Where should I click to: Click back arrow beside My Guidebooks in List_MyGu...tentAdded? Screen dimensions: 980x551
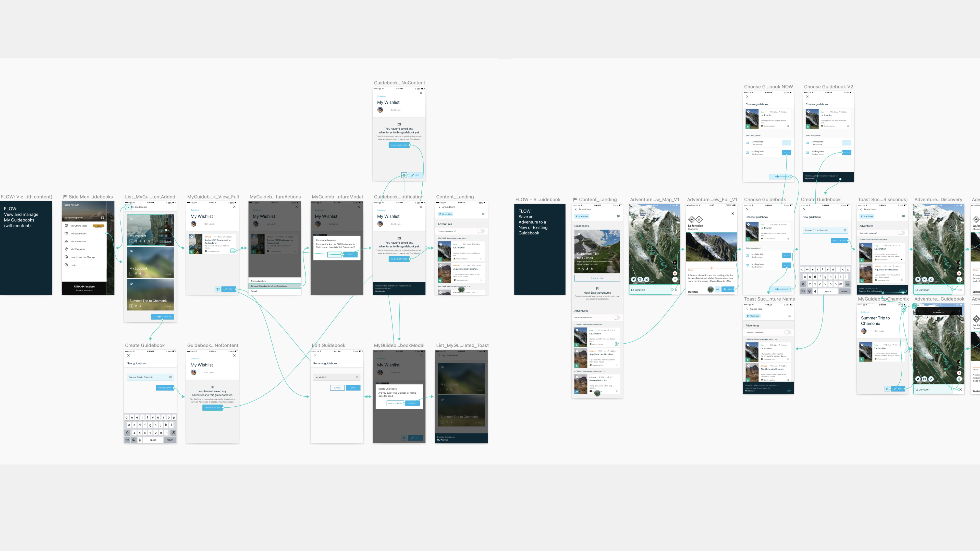click(x=128, y=207)
